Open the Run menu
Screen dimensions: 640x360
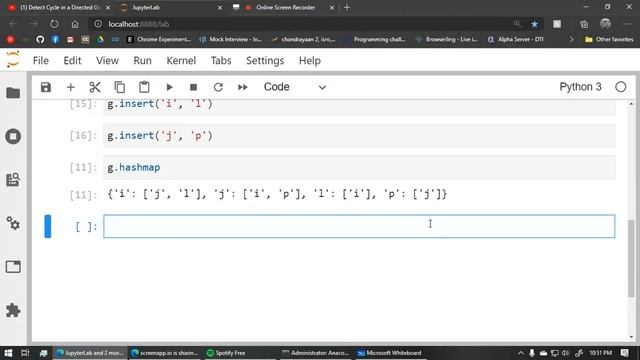click(x=142, y=60)
